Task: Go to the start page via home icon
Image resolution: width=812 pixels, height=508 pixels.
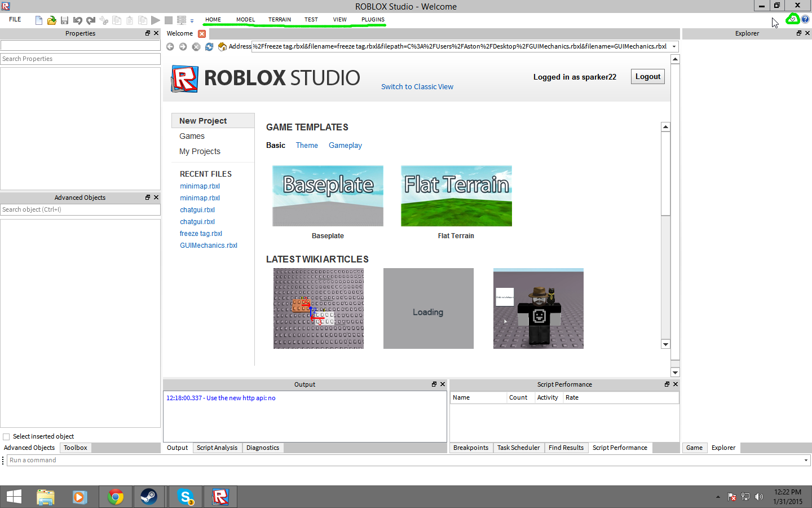Action: (222, 46)
